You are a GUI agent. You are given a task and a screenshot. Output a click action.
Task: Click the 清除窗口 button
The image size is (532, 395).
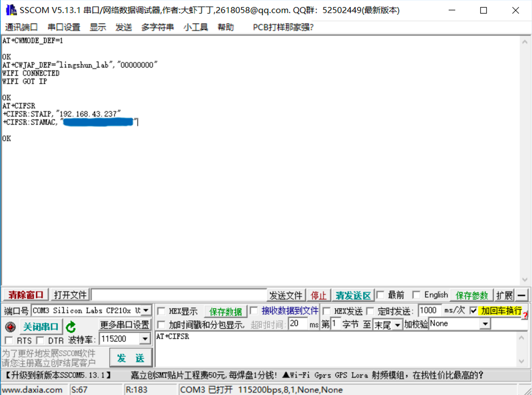point(26,295)
